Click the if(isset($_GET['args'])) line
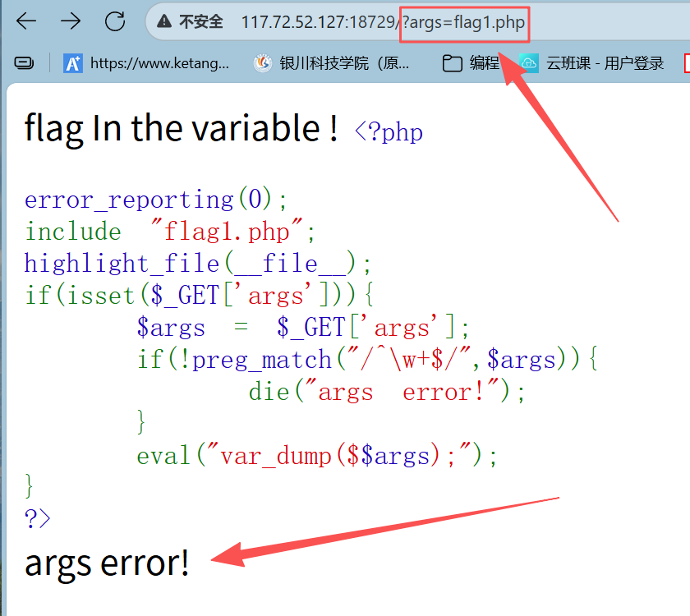This screenshot has height=616, width=690. tap(200, 295)
